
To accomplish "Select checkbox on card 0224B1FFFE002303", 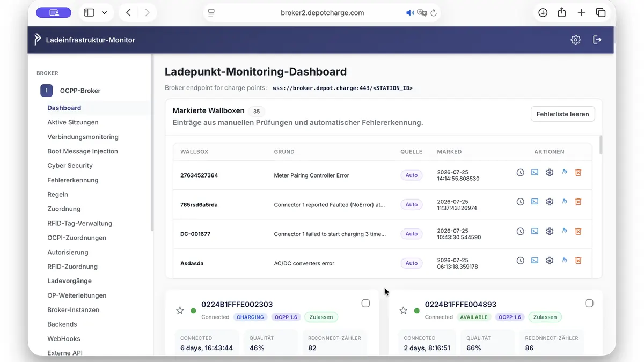I will click(365, 304).
